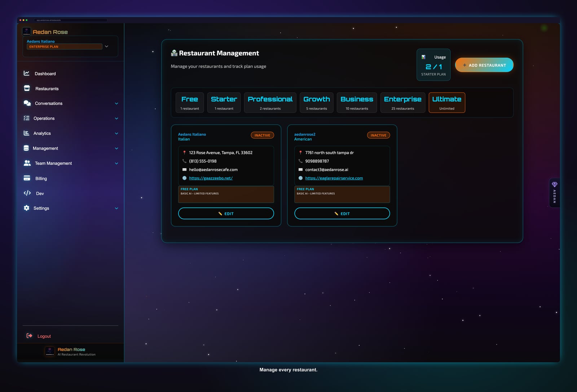Click the email icon on aedanrose2 card
This screenshot has height=392, width=577.
point(300,169)
